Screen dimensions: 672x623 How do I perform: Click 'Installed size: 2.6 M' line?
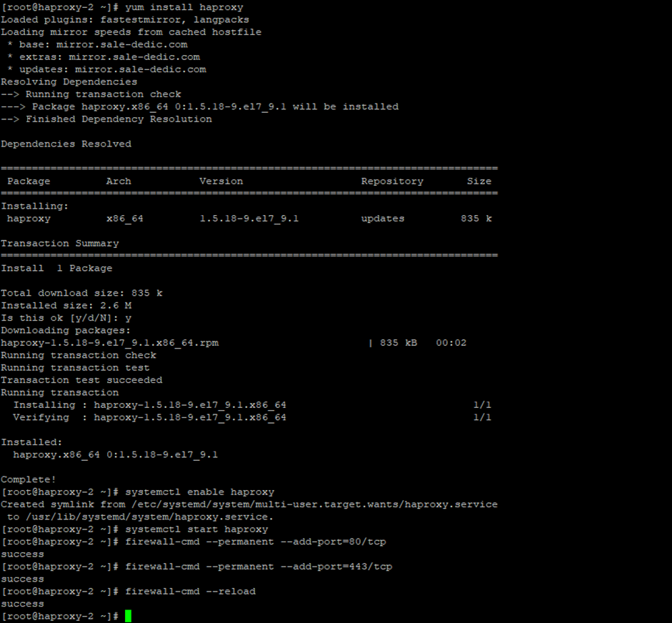(66, 306)
